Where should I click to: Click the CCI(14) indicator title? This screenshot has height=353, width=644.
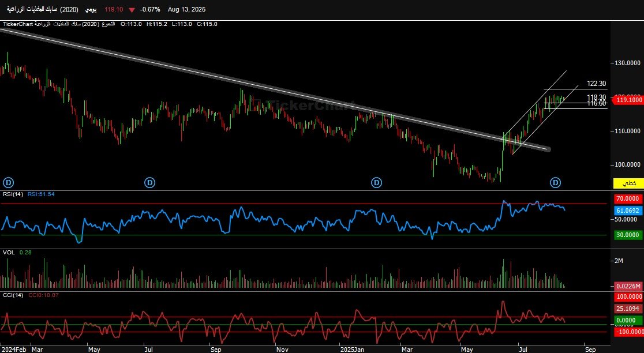point(13,295)
